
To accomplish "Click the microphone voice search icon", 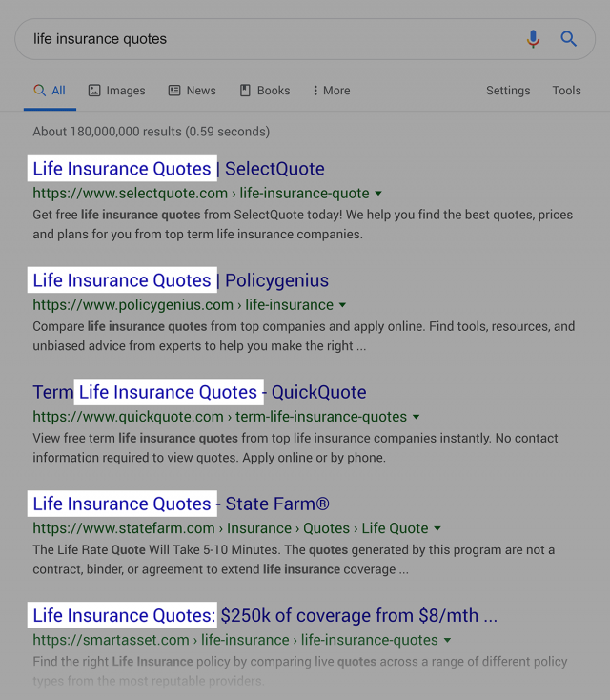I will coord(533,39).
